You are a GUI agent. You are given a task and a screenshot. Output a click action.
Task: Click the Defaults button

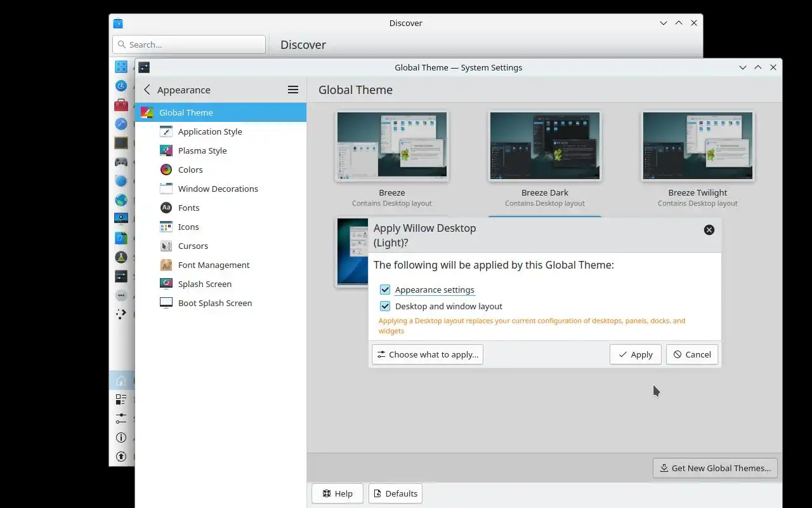click(396, 493)
